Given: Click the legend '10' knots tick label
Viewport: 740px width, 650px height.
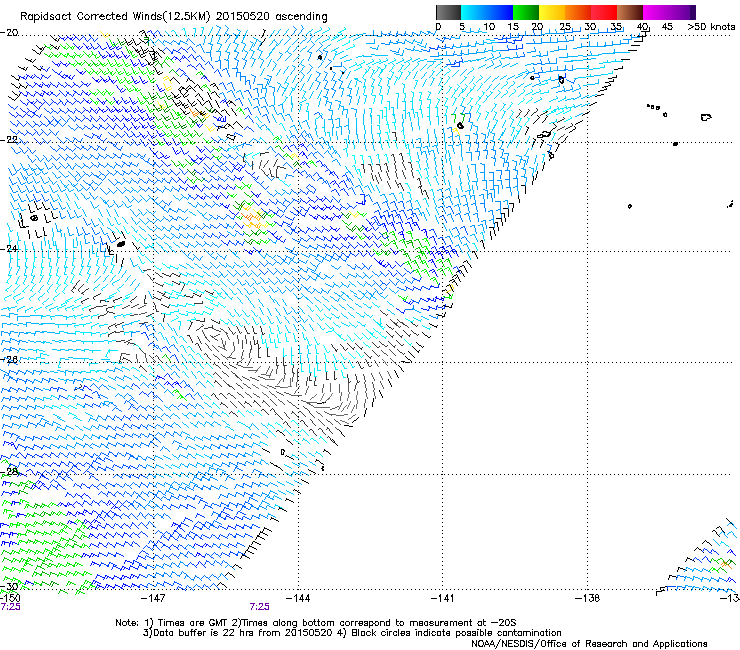Looking at the screenshot, I should tap(489, 27).
